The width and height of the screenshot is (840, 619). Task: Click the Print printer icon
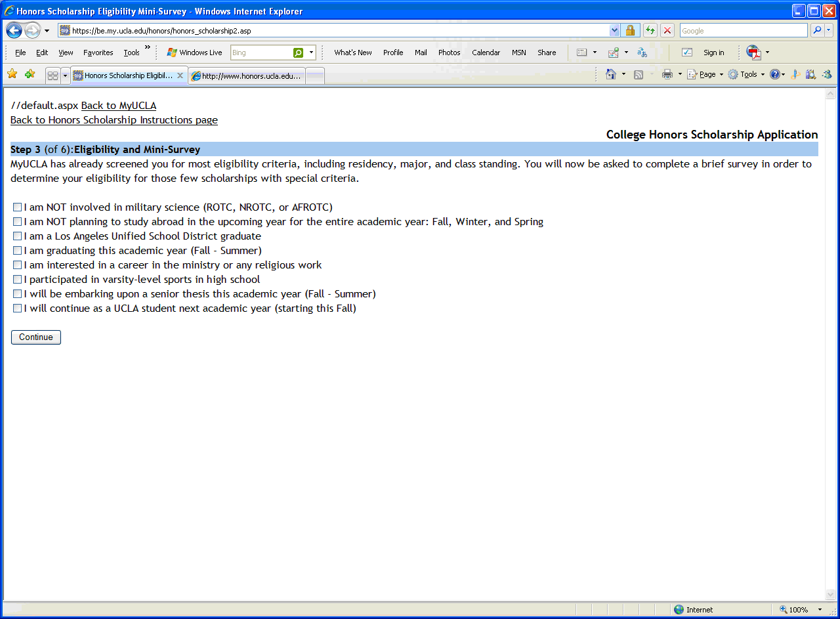pyautogui.click(x=667, y=75)
